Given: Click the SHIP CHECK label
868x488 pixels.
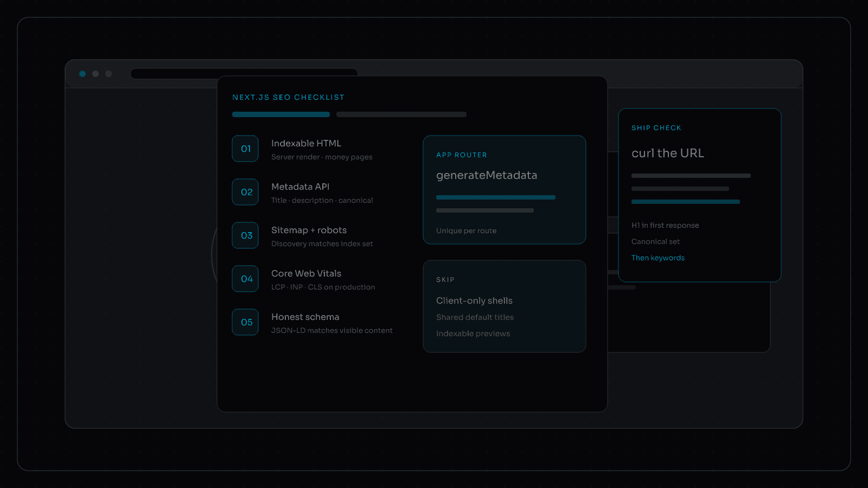Looking at the screenshot, I should 656,127.
